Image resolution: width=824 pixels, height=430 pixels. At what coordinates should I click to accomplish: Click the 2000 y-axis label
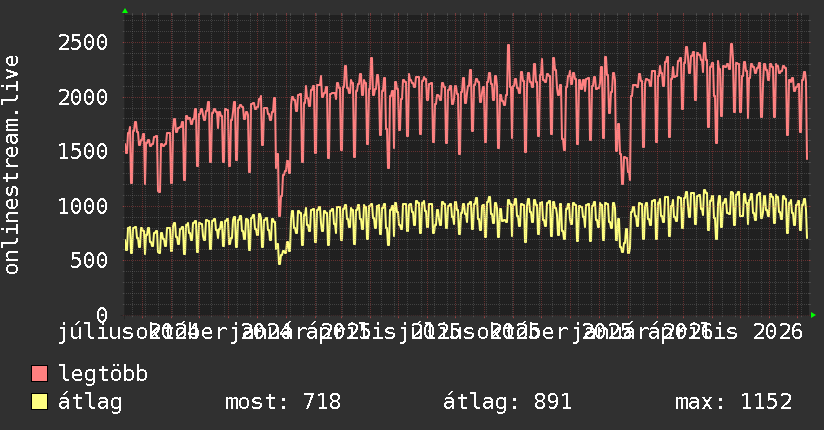click(x=83, y=97)
